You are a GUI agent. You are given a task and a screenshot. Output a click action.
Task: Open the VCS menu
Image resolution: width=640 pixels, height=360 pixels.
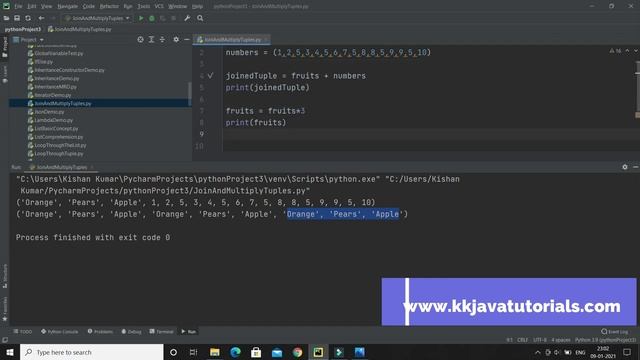(x=159, y=6)
